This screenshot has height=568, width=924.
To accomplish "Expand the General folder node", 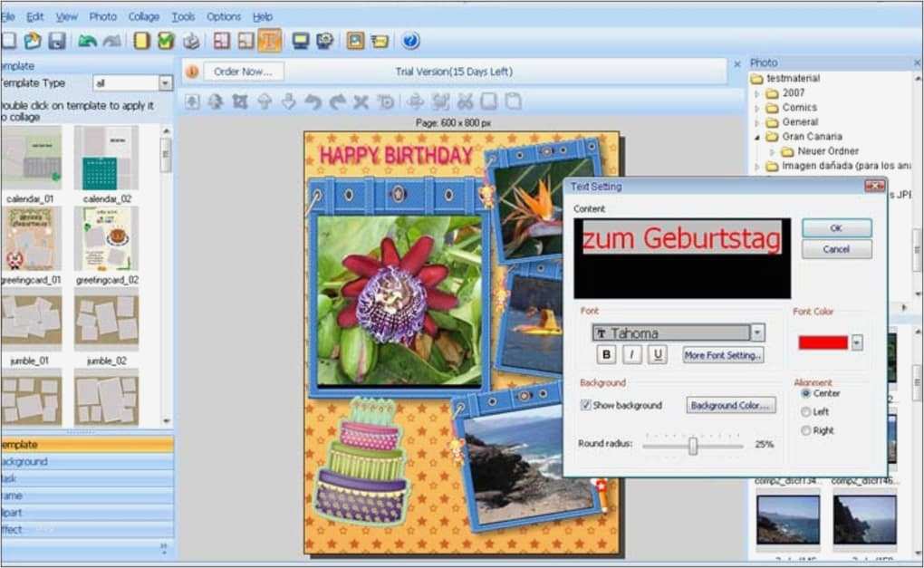I will pyautogui.click(x=757, y=122).
